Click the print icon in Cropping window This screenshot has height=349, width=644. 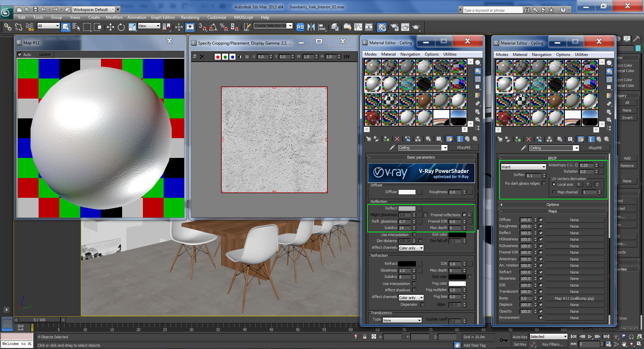[x=195, y=57]
